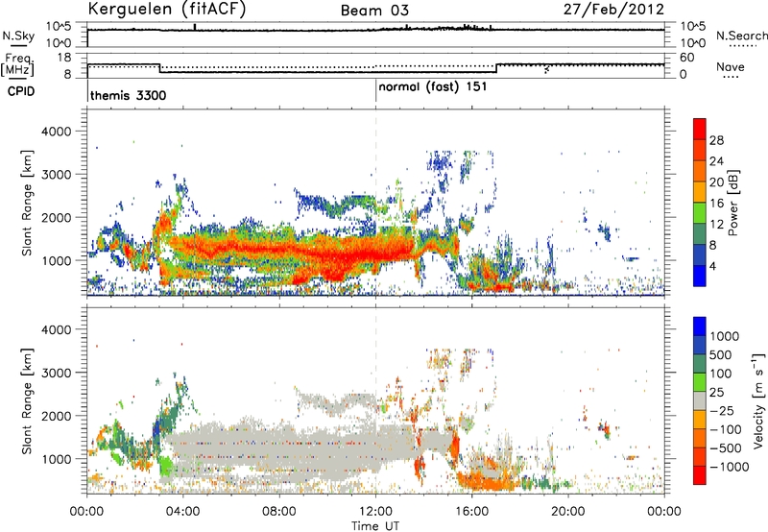Click the "08:00" time axis label
This screenshot has height=532, width=768.
click(279, 512)
